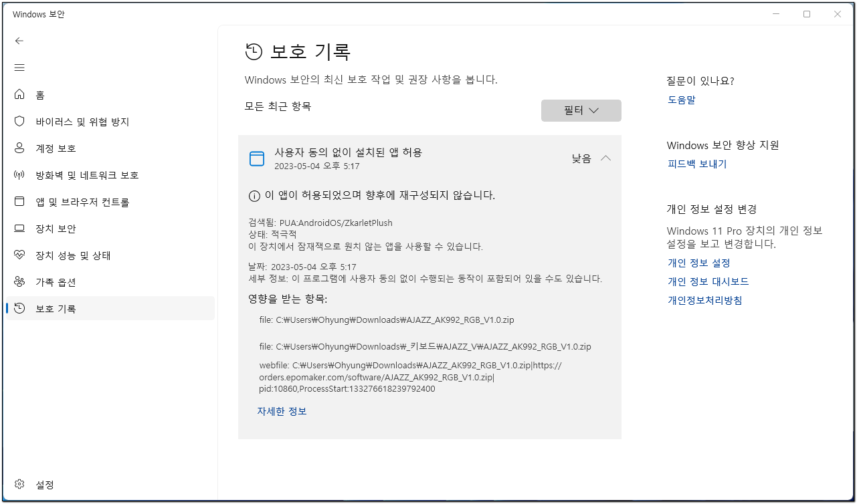
Task: Select the 바이러스 및 위협 방지 shield icon
Action: click(x=19, y=122)
